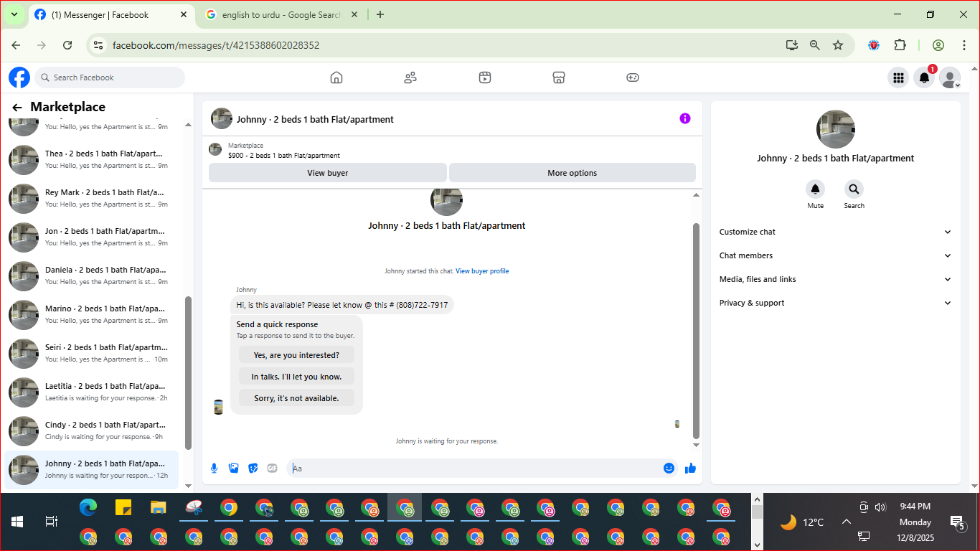Expand Chat members section

click(836, 255)
